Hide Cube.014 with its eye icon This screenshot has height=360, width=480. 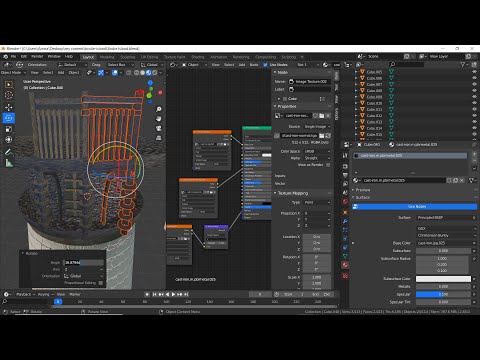(x=474, y=128)
